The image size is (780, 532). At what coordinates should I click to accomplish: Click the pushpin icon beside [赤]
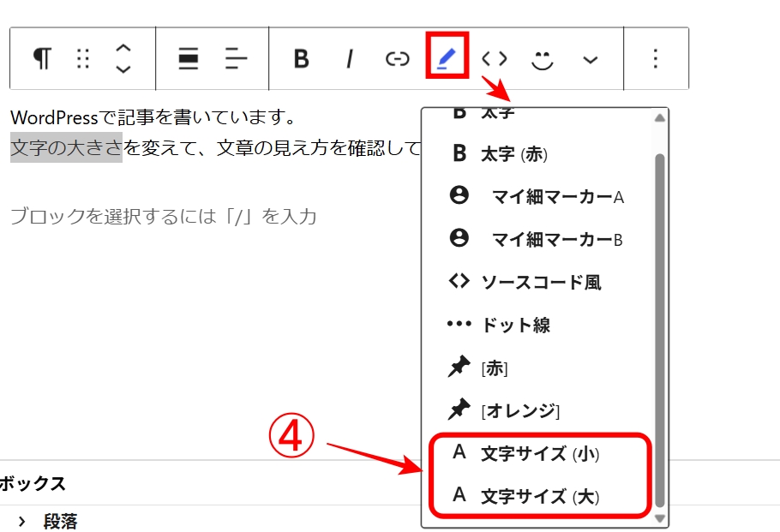pyautogui.click(x=459, y=367)
